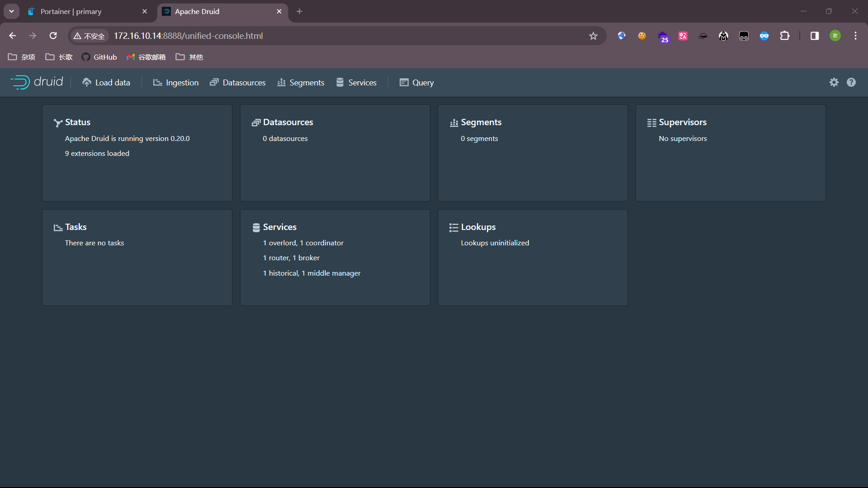
Task: Open the browser three-dot menu
Action: [855, 36]
